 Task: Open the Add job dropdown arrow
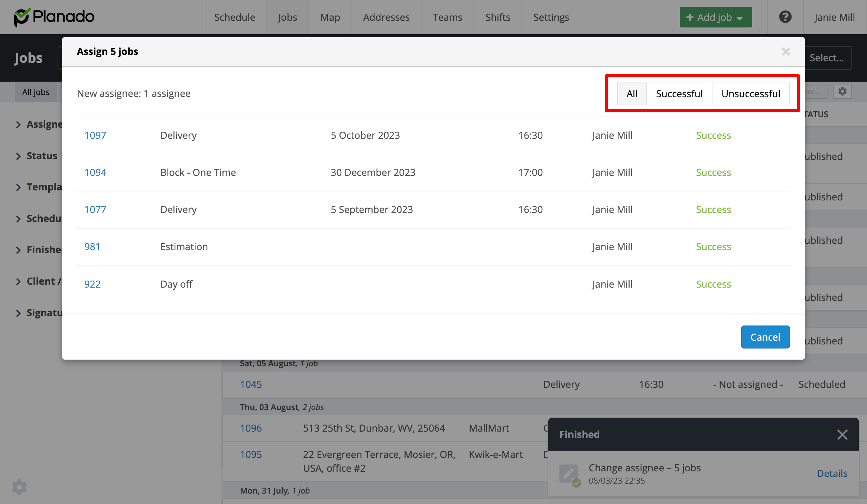(x=740, y=18)
